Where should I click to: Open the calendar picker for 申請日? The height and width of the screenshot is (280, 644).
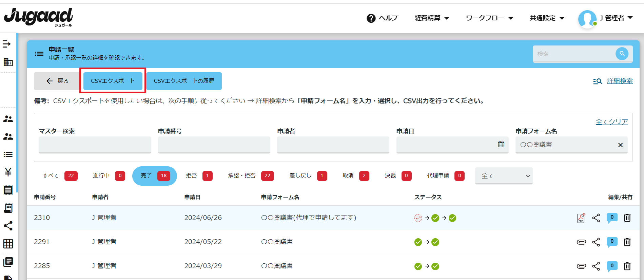[501, 144]
